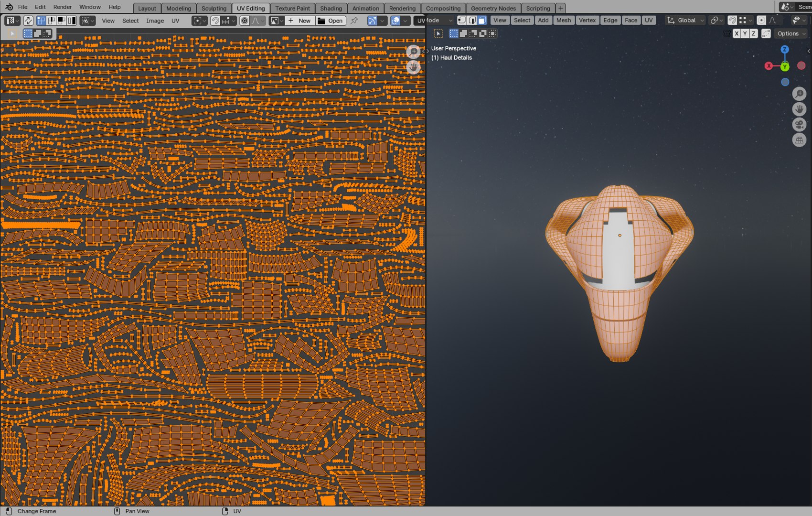The width and height of the screenshot is (812, 516).
Task: Toggle X axis mirror in 3D viewport
Action: 737,33
